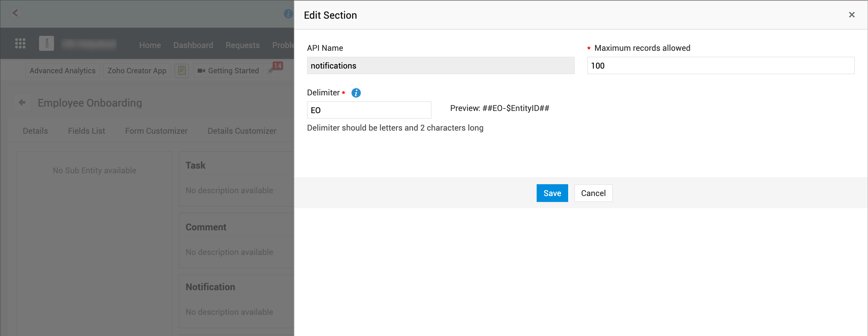Click the top-left collapse chevron icon
Viewport: 868px width, 336px height.
[x=15, y=13]
